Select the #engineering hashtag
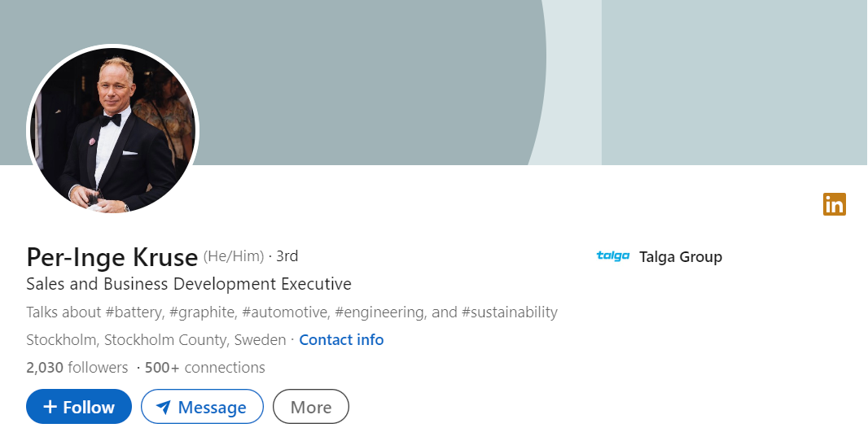Viewport: 868px width, 441px height. click(379, 312)
